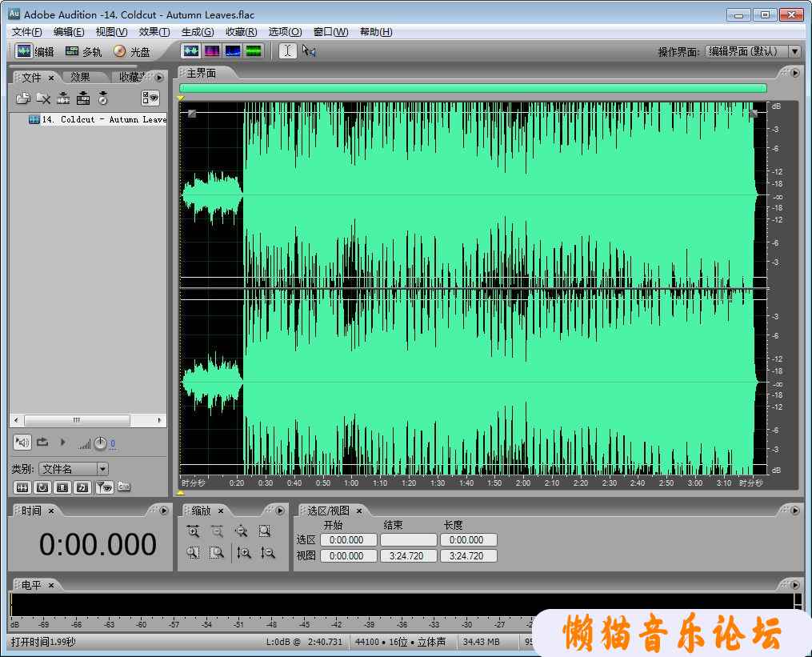Screen dimensions: 812x657
Task: Toggle auto-play speaker button in files panel
Action: click(22, 443)
